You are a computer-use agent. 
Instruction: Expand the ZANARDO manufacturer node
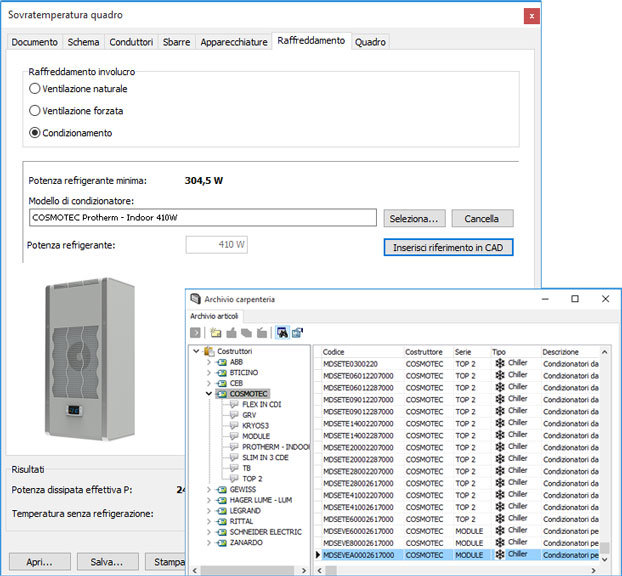(x=209, y=543)
